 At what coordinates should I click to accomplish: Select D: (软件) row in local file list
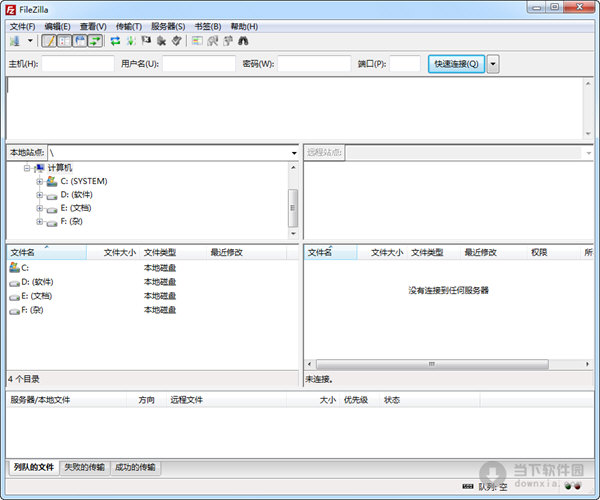coord(152,282)
